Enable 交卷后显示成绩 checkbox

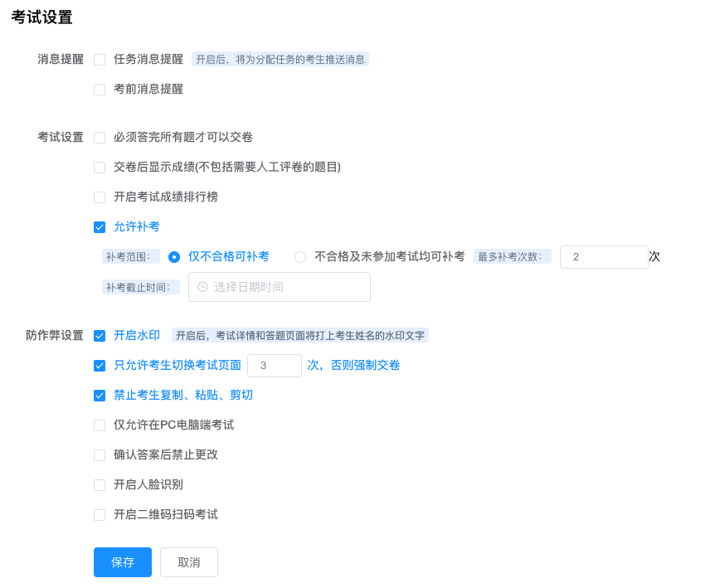pyautogui.click(x=100, y=168)
